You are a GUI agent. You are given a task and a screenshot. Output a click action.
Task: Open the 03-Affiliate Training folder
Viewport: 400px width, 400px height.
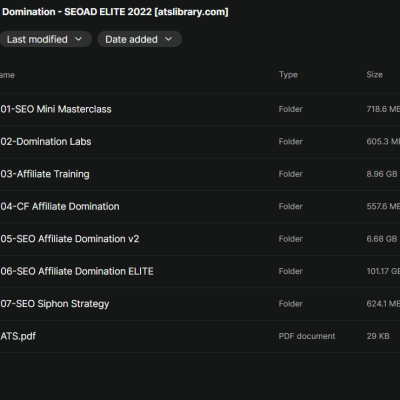pyautogui.click(x=45, y=174)
